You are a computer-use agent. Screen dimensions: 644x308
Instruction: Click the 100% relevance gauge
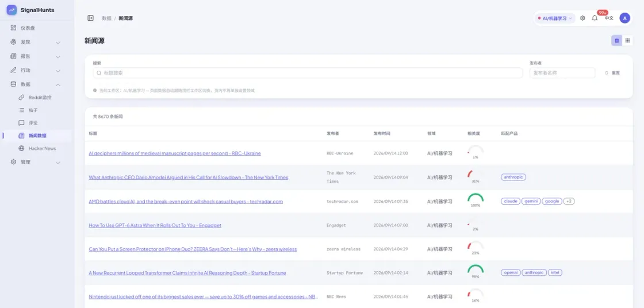(476, 199)
